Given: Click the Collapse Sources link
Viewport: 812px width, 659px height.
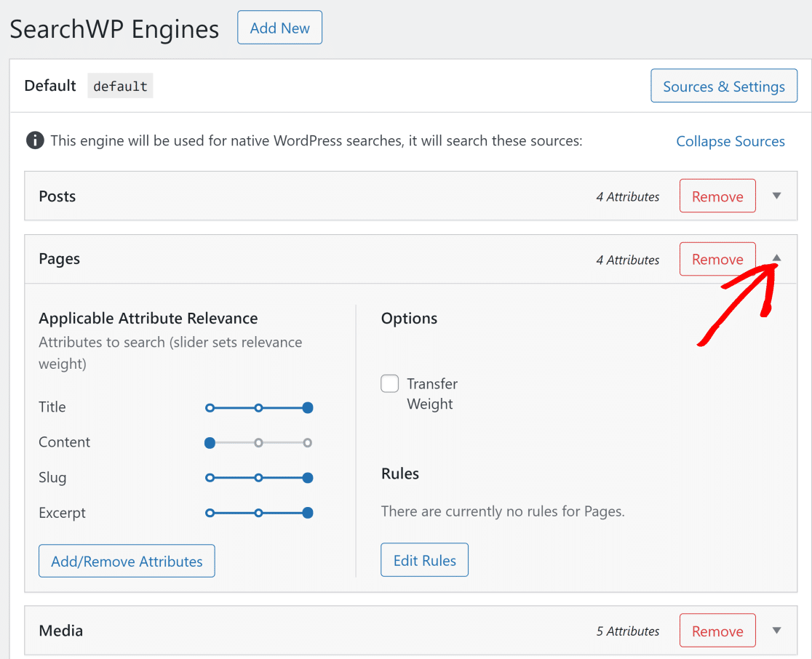Looking at the screenshot, I should click(x=730, y=141).
